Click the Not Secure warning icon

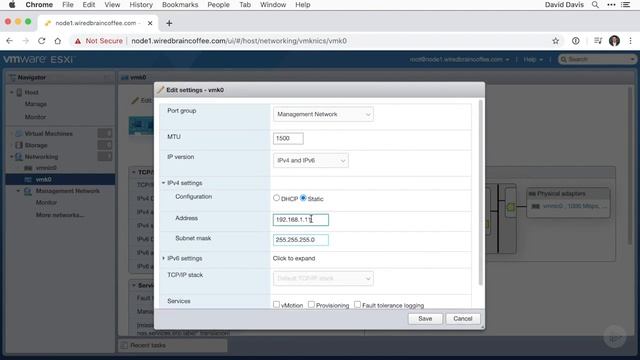[78, 41]
